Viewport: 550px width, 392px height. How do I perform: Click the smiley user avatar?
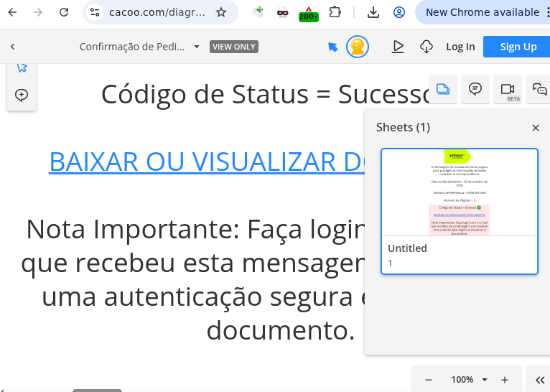point(358,47)
